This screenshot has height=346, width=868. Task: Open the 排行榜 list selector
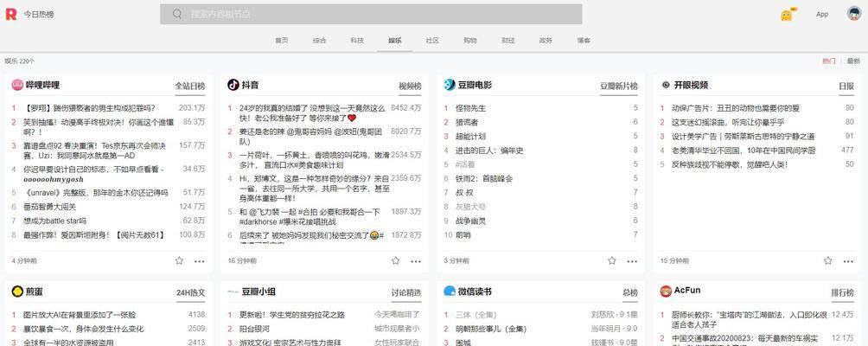843,292
